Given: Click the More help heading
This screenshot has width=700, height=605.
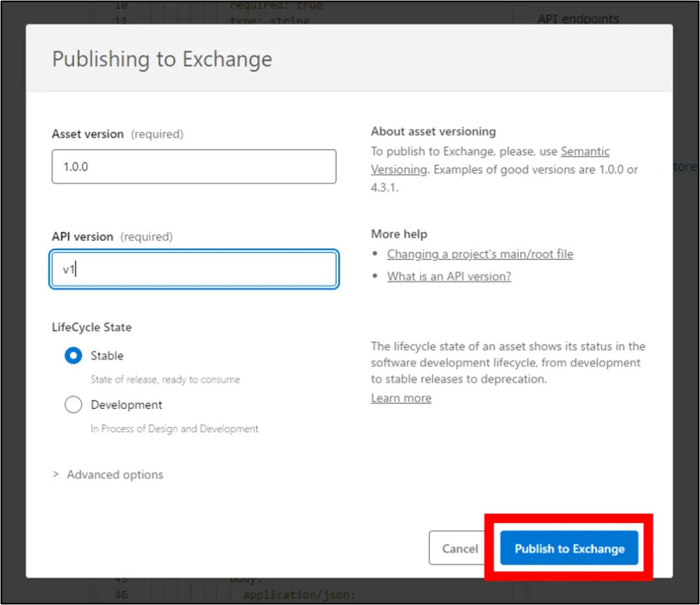Looking at the screenshot, I should (399, 234).
